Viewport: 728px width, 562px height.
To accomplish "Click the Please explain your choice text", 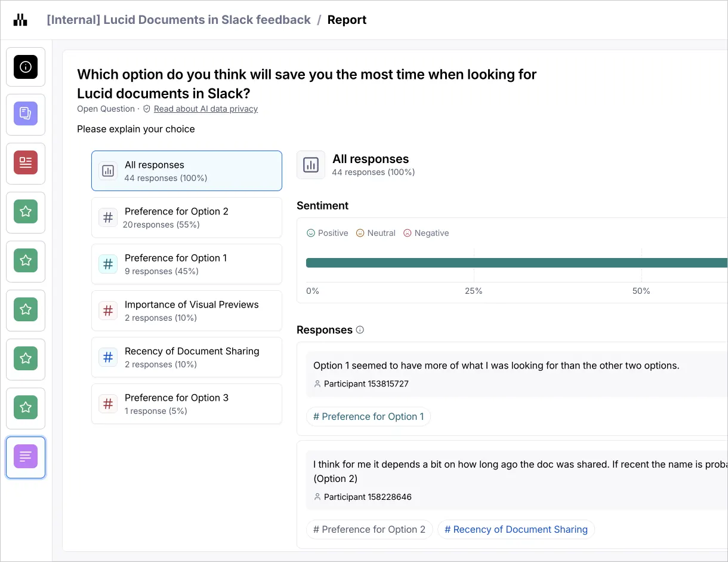I will click(x=136, y=129).
